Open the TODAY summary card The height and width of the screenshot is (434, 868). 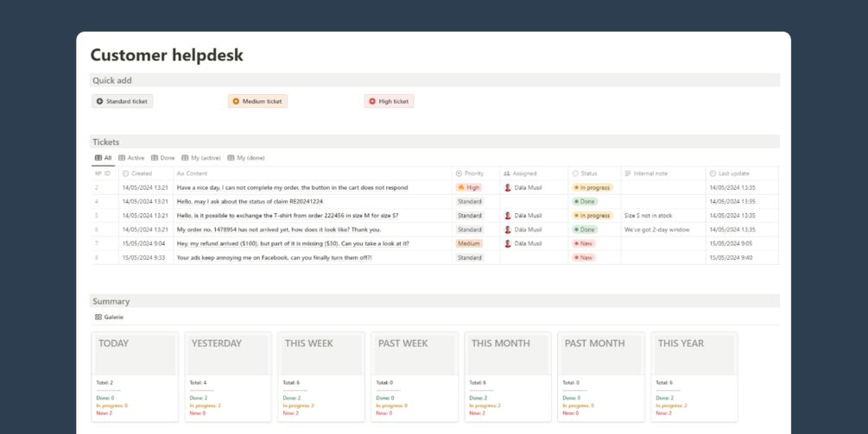[135, 376]
